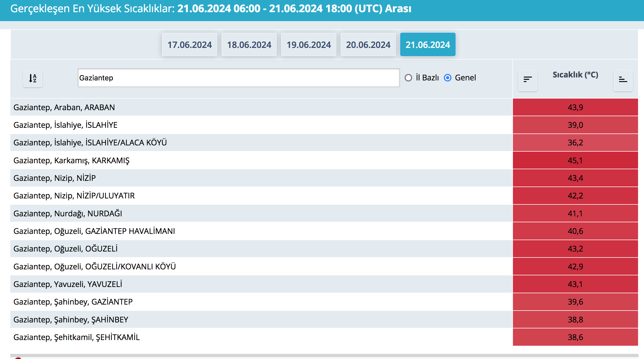The image size is (644, 359).
Task: Select the Genel radio button
Action: coord(448,78)
